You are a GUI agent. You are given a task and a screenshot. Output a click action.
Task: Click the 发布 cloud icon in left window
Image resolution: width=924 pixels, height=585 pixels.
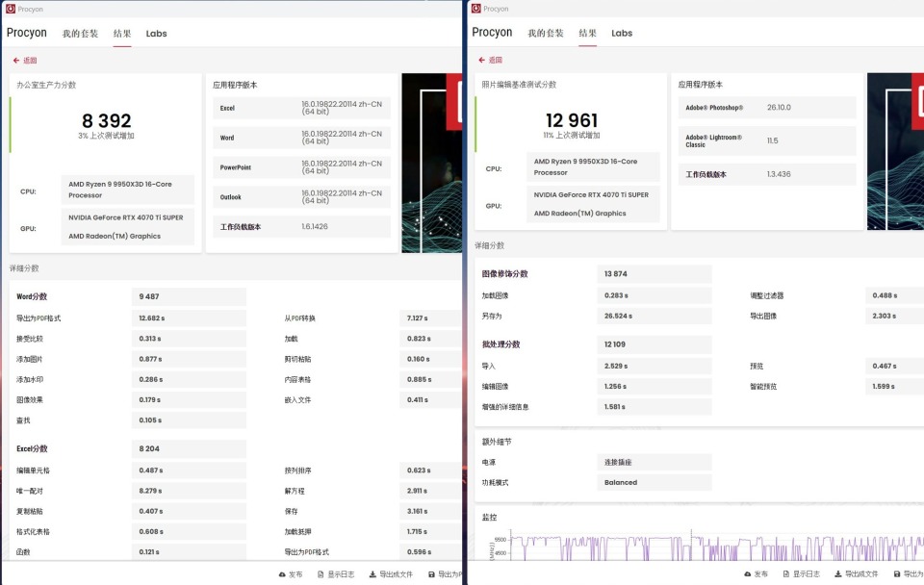pos(283,574)
